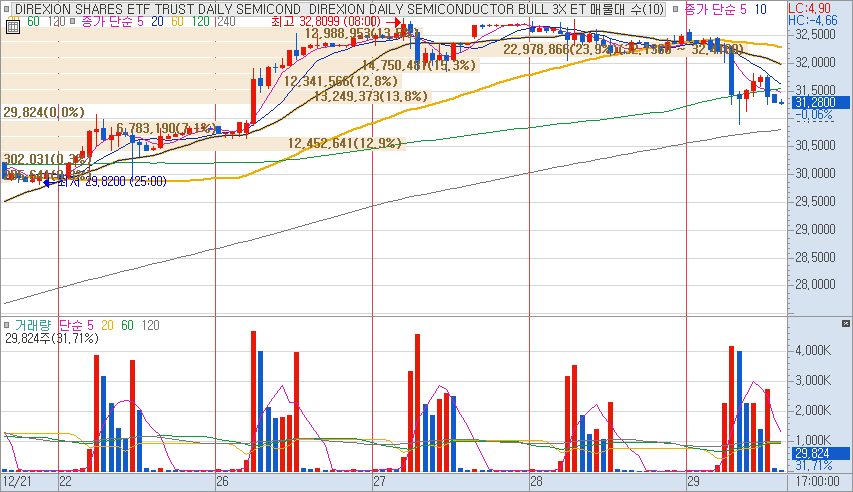Click the -0,06% change label
The image size is (853, 492).
pos(813,114)
